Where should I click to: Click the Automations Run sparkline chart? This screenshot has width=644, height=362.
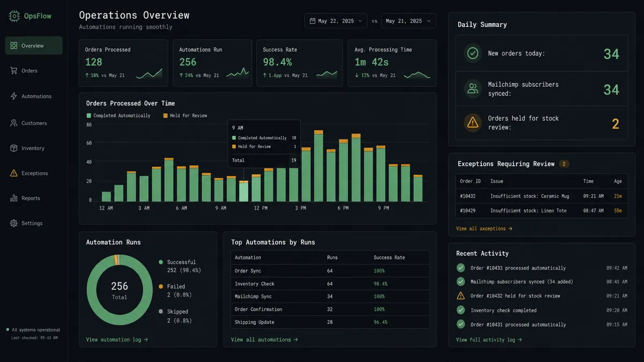point(238,73)
